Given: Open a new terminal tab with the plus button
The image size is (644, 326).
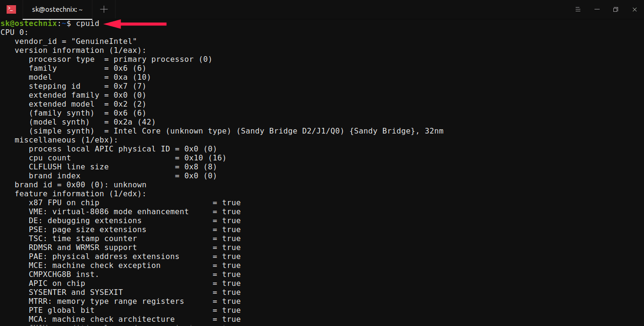Looking at the screenshot, I should pos(103,9).
